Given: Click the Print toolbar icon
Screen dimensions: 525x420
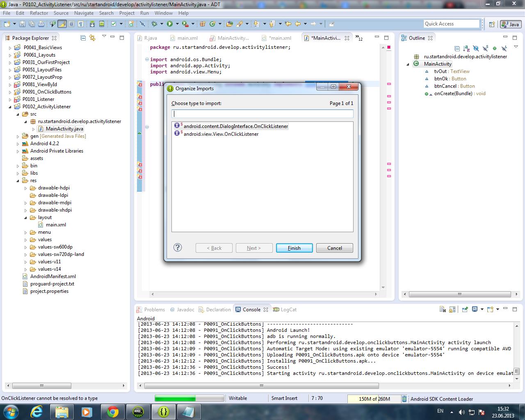Looking at the screenshot, I should [x=41, y=24].
